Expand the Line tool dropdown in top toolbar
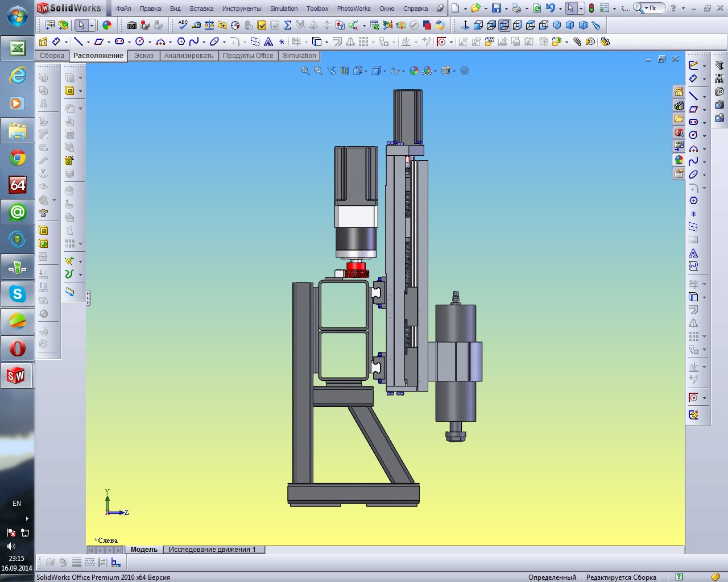Screen dimensions: 728x582 click(88, 41)
